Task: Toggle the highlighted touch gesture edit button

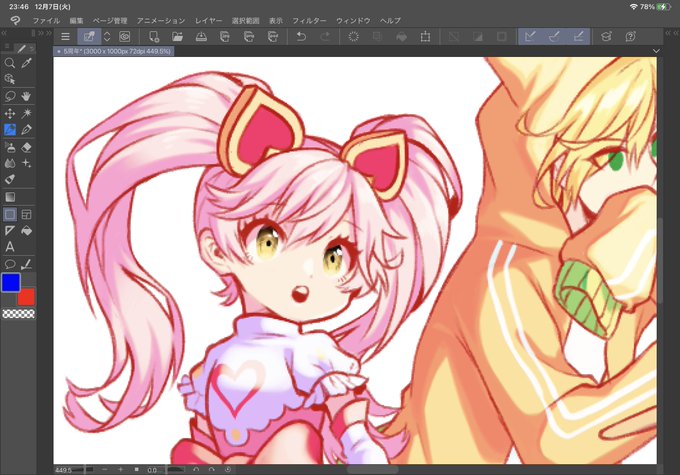Action: (89, 37)
